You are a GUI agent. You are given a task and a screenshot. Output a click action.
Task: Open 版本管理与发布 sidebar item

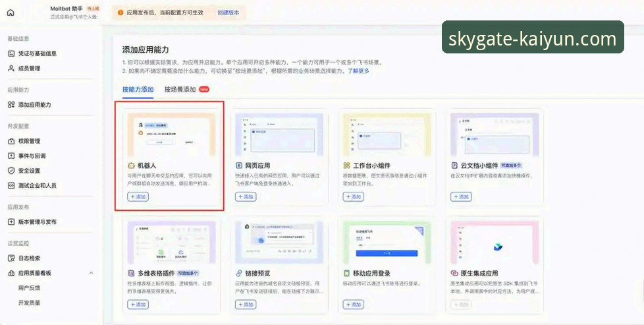(32, 222)
